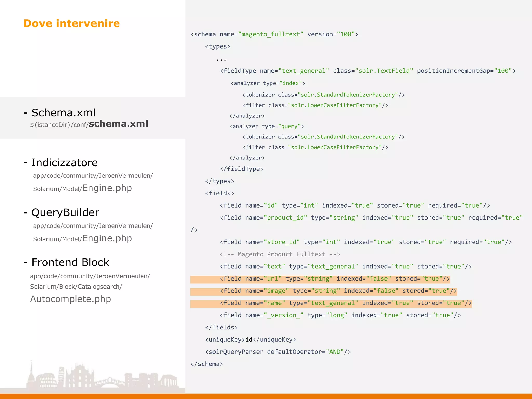Click 'Solarium/Model/Engine.php' under Indicizzatore
Screen dimensions: 532x399
coord(82,188)
